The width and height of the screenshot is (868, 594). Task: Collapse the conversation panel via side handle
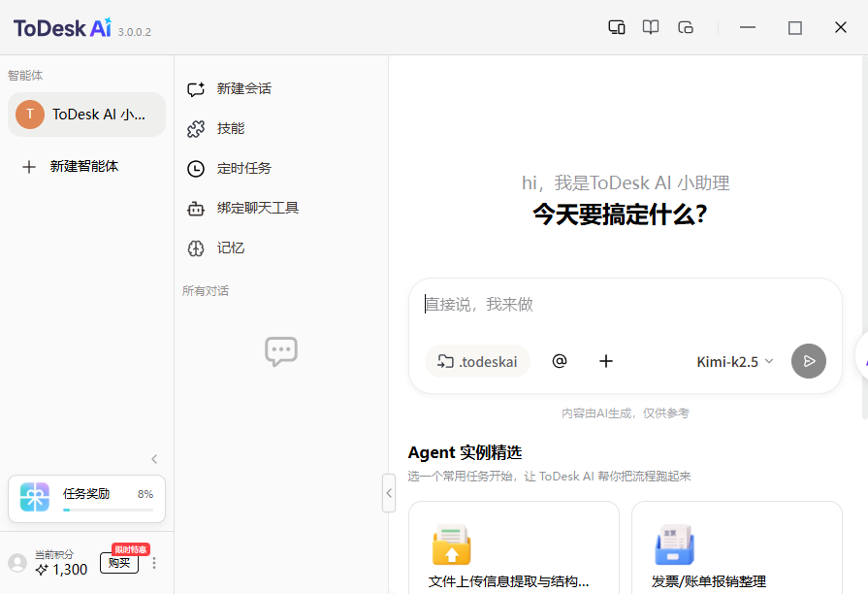[x=389, y=493]
